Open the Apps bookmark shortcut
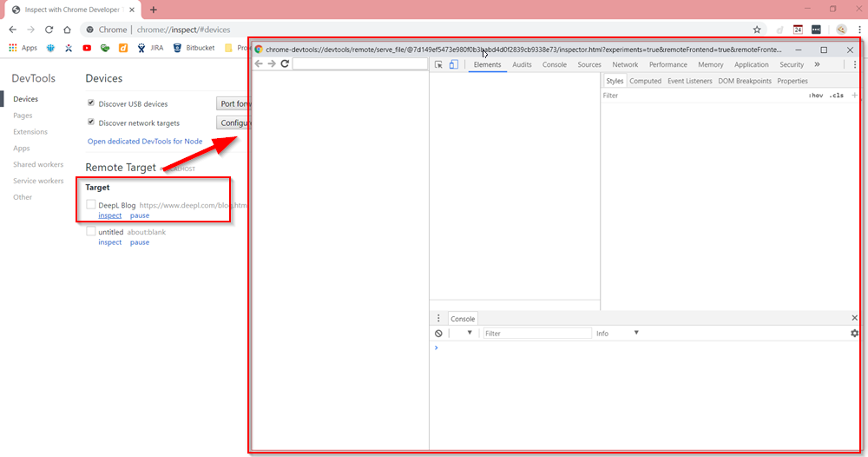 [23, 48]
